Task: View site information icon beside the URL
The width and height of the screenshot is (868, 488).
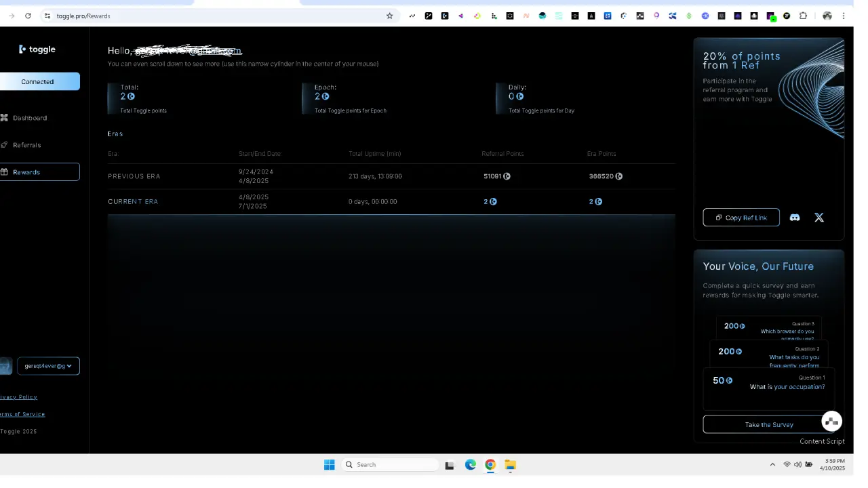Action: click(x=47, y=16)
